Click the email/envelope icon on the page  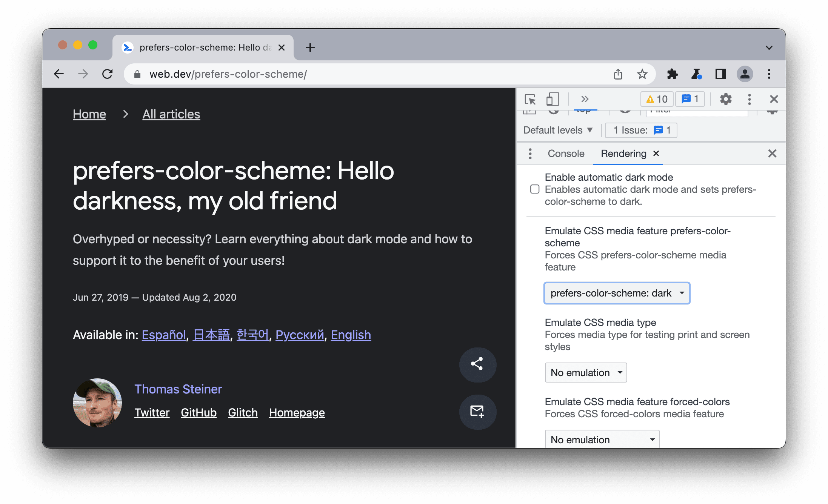click(x=477, y=411)
